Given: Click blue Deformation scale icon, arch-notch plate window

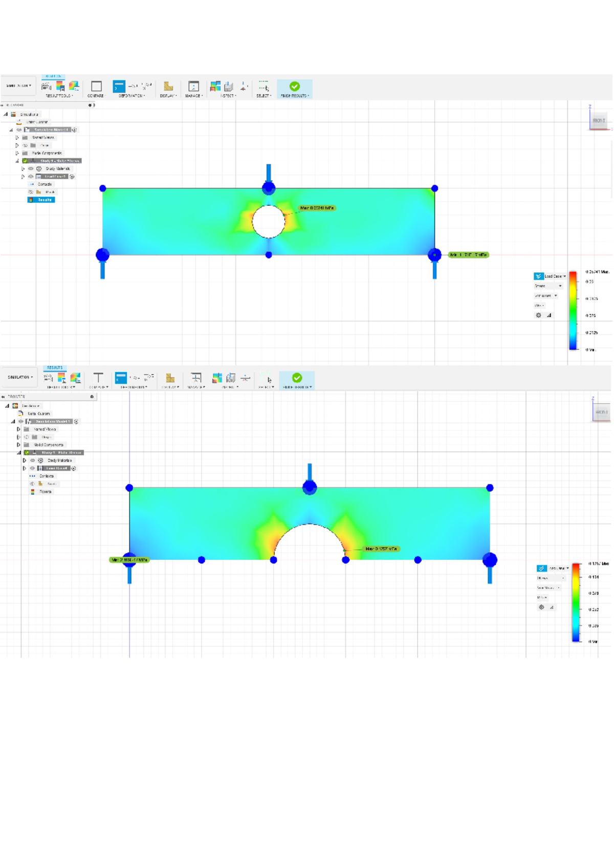Looking at the screenshot, I should pyautogui.click(x=121, y=378).
